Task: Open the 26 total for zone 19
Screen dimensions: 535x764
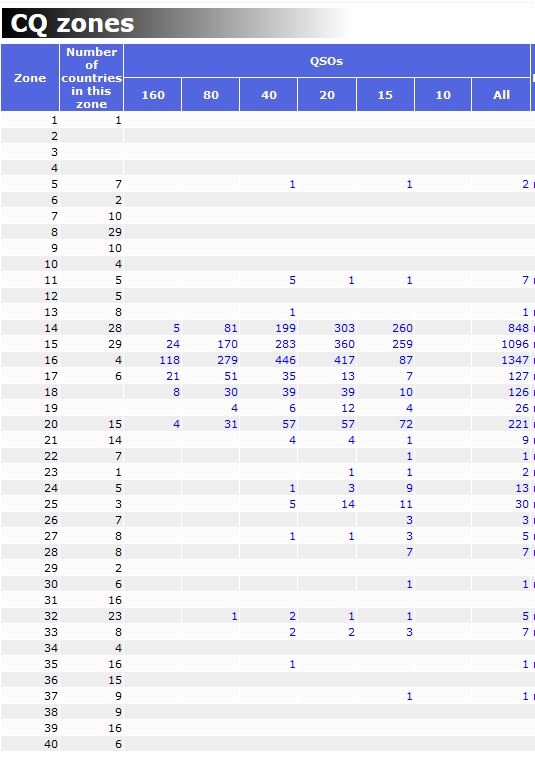Action: click(521, 408)
